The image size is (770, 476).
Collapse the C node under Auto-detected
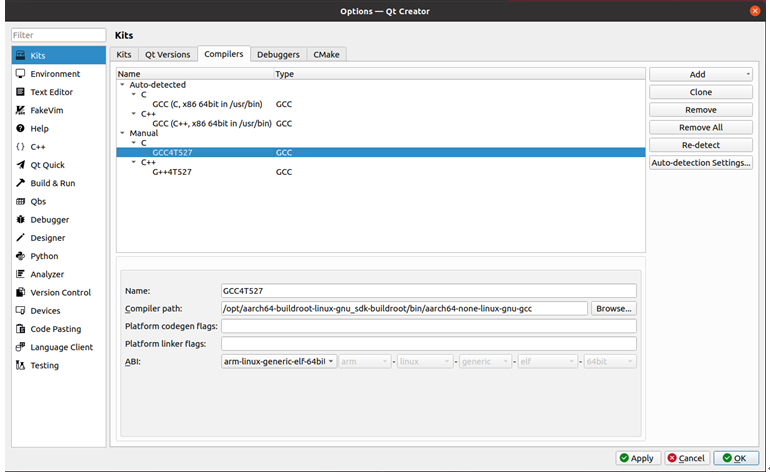pos(134,94)
